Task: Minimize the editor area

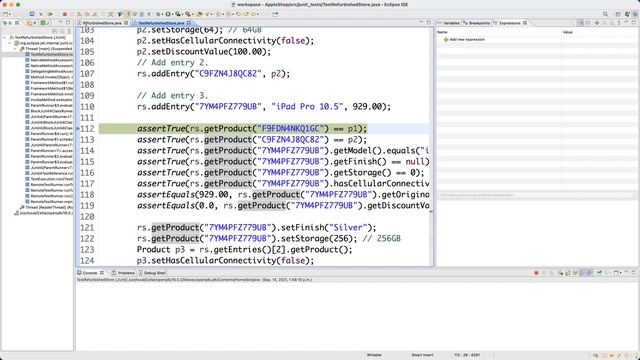Action: pyautogui.click(x=421, y=22)
